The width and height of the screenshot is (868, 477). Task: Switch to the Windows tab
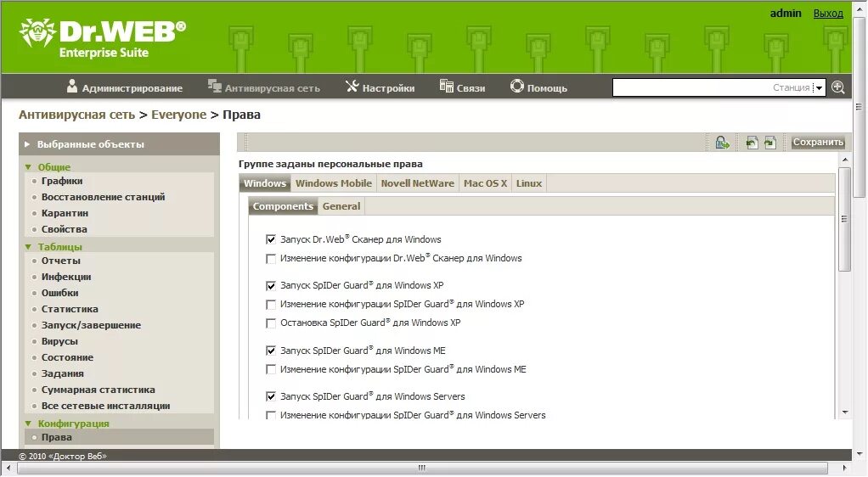(265, 183)
